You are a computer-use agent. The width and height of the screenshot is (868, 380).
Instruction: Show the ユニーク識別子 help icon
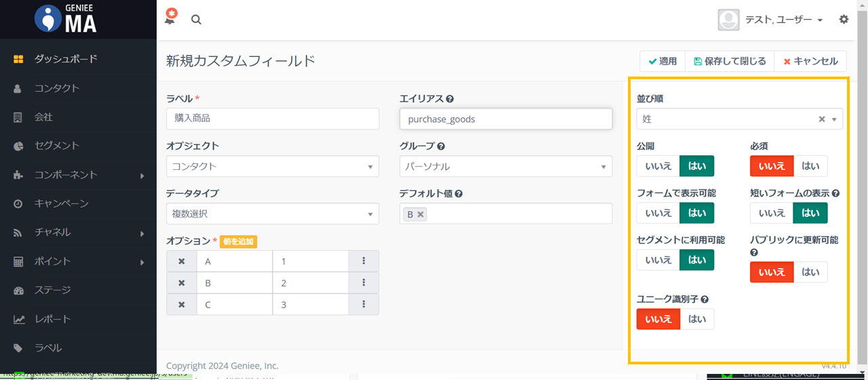coord(705,299)
